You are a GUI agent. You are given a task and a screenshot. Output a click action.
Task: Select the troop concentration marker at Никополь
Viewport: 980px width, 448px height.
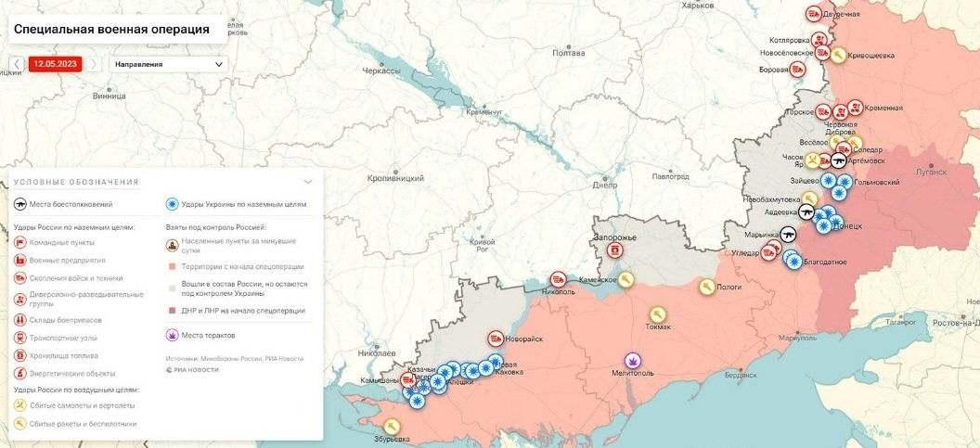558,278
